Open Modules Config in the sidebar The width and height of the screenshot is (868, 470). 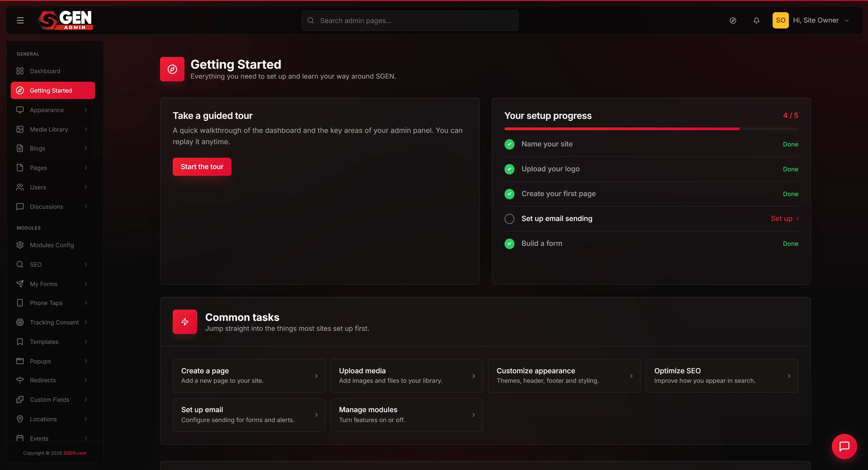[x=53, y=245]
